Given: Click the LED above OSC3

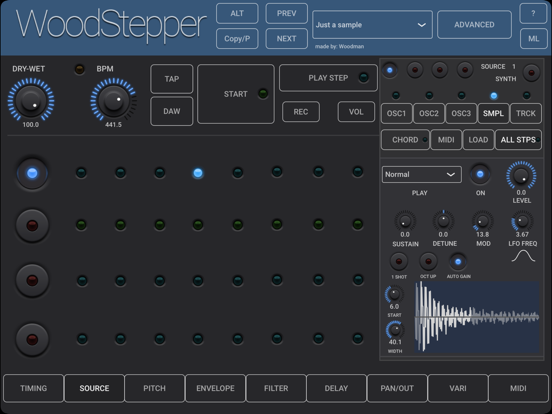Looking at the screenshot, I should coord(461,95).
